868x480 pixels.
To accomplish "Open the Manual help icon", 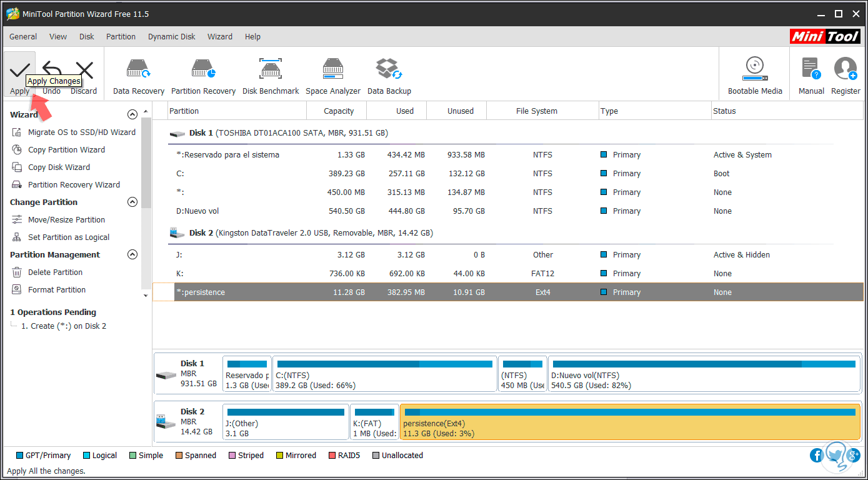I will [811, 69].
